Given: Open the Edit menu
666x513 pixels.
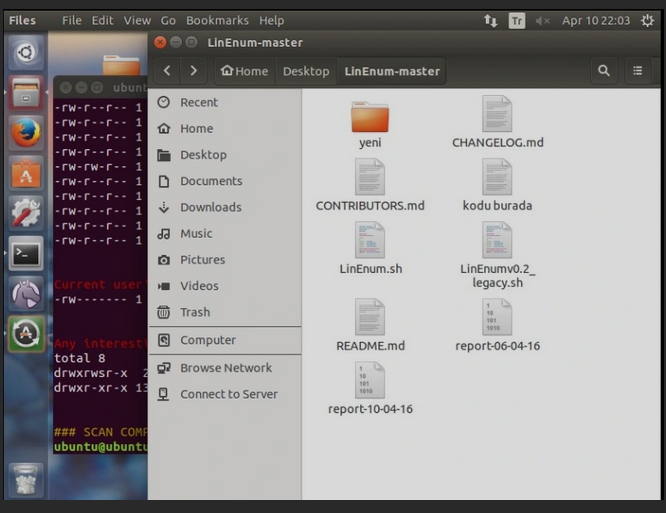Looking at the screenshot, I should [x=102, y=20].
